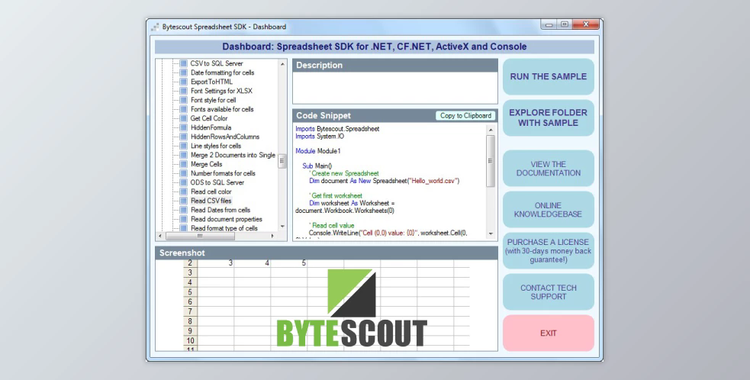The width and height of the screenshot is (750, 380).
Task: Visit the Online Knowledgebase
Action: click(x=548, y=210)
